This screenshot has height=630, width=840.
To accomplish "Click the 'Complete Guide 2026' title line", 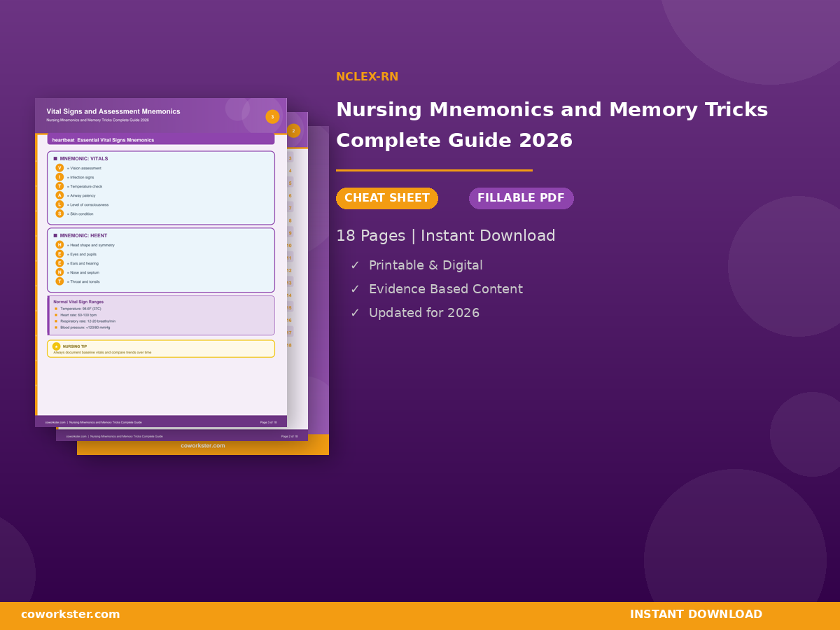I will click(454, 141).
